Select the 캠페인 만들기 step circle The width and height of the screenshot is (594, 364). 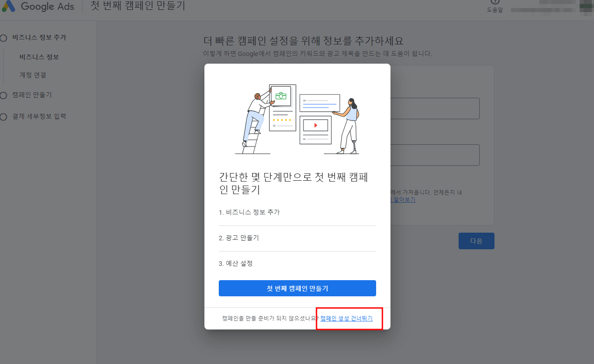coord(4,95)
